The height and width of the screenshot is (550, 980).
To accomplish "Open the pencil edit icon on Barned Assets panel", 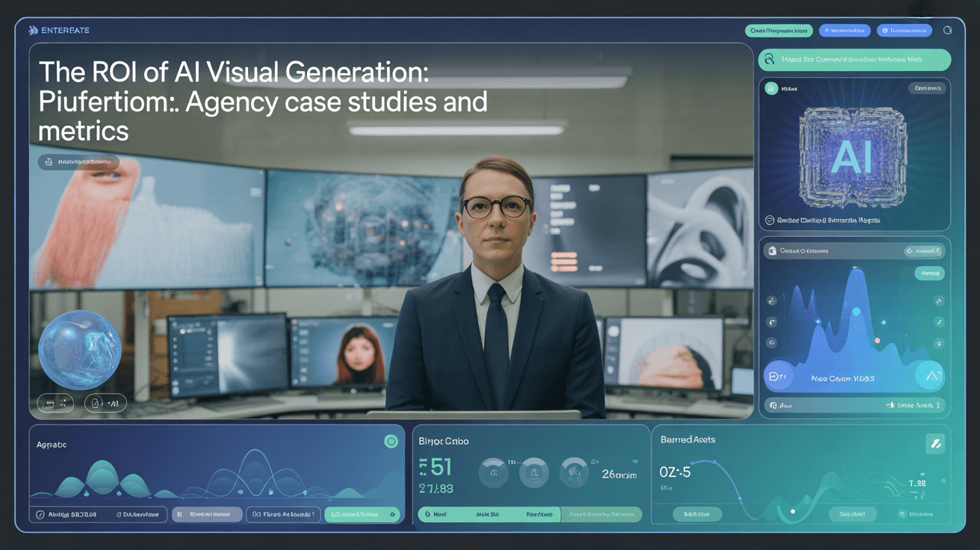I will (935, 443).
